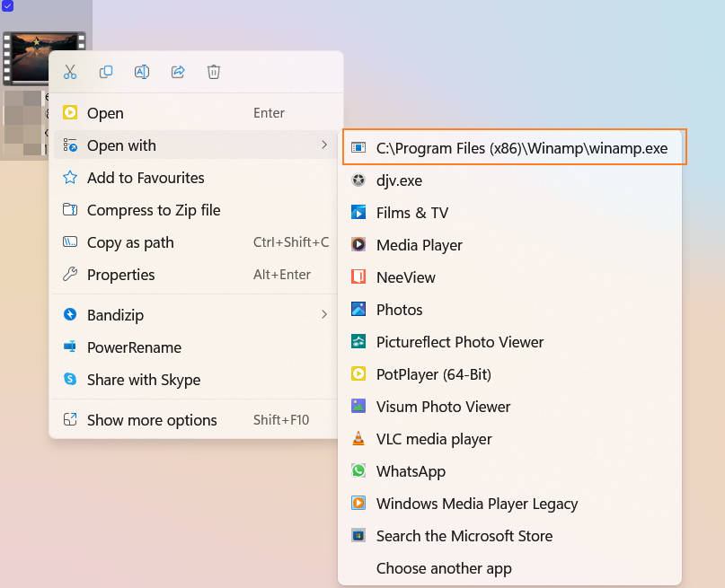The image size is (725, 588).
Task: Click the Winamp entry icon
Action: [358, 148]
